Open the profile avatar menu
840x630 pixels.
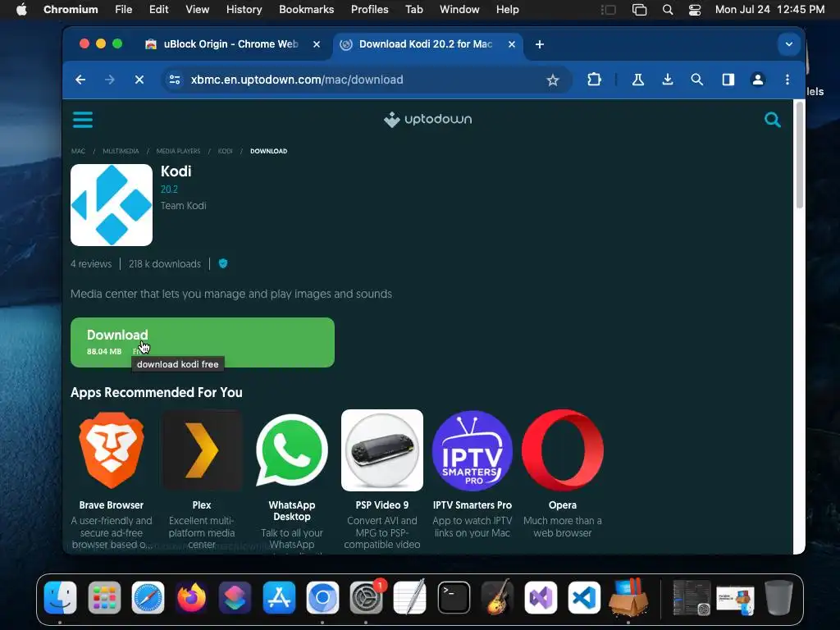pyautogui.click(x=757, y=80)
